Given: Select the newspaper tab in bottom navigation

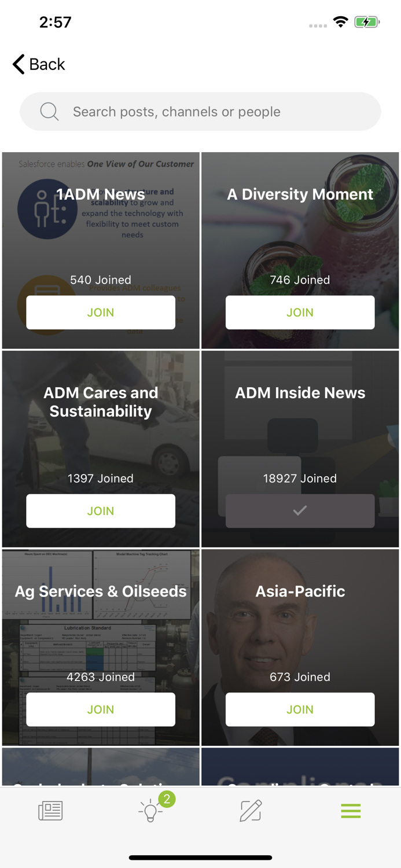Looking at the screenshot, I should 50,811.
